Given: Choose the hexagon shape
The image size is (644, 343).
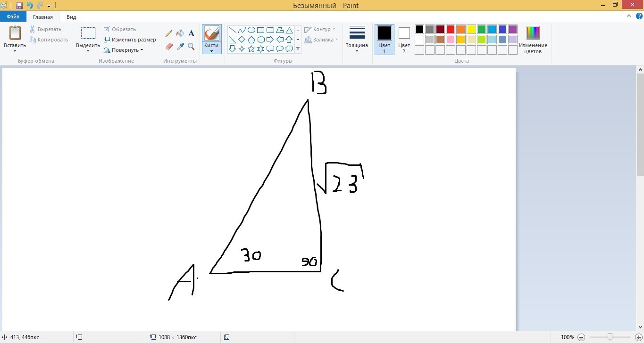Looking at the screenshot, I should point(260,40).
